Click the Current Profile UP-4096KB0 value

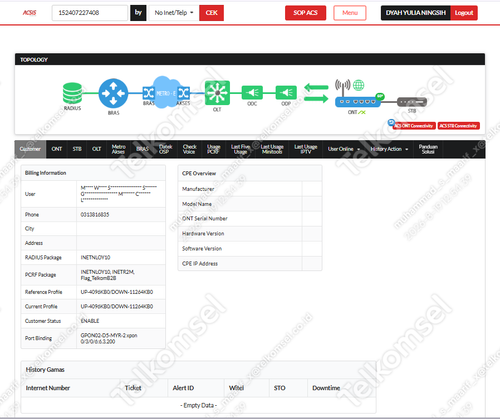pos(117,306)
